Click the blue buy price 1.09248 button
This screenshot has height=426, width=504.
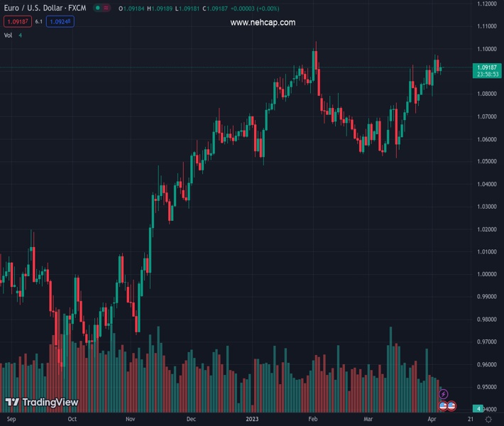(x=61, y=22)
